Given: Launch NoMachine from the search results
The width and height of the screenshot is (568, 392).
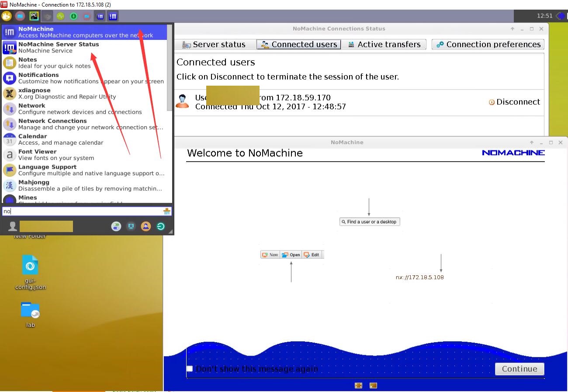Looking at the screenshot, I should [x=84, y=32].
